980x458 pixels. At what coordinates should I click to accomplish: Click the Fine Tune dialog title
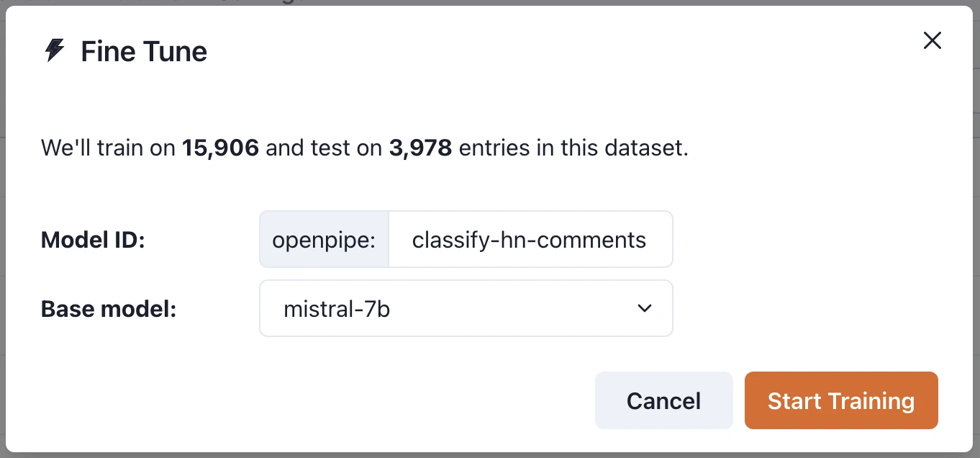(x=142, y=50)
